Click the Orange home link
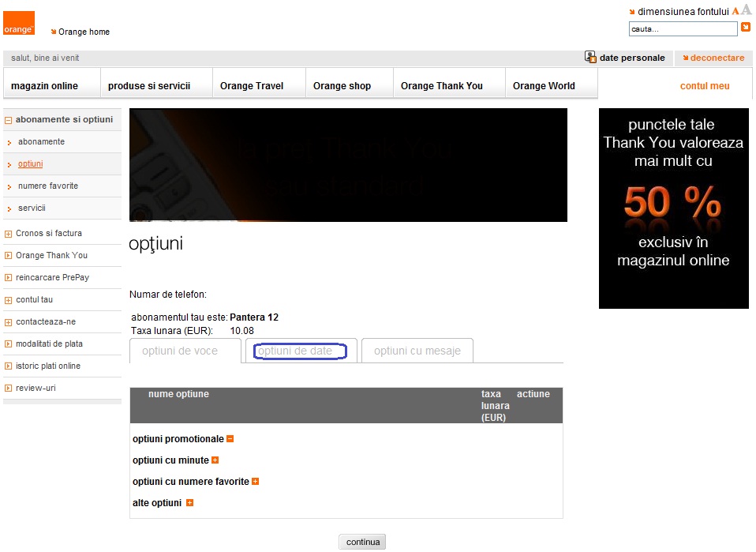Viewport: 756px width, 552px height. pyautogui.click(x=84, y=32)
